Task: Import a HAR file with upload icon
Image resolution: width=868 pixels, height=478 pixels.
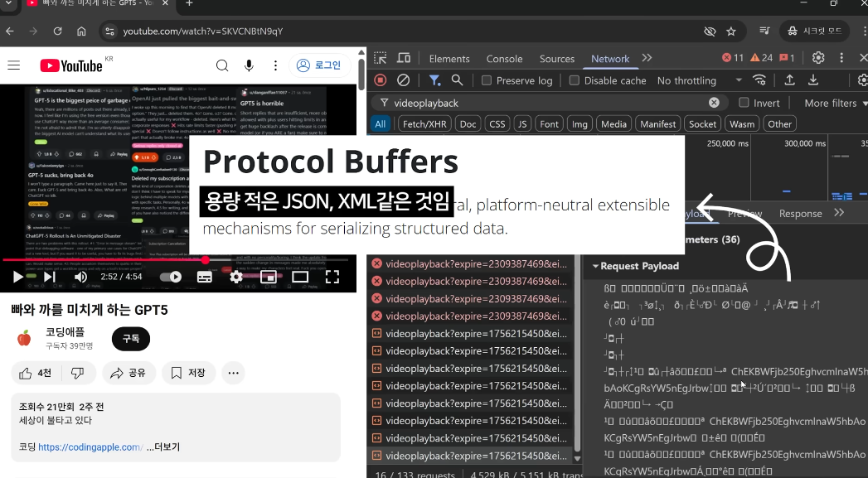Action: [790, 80]
